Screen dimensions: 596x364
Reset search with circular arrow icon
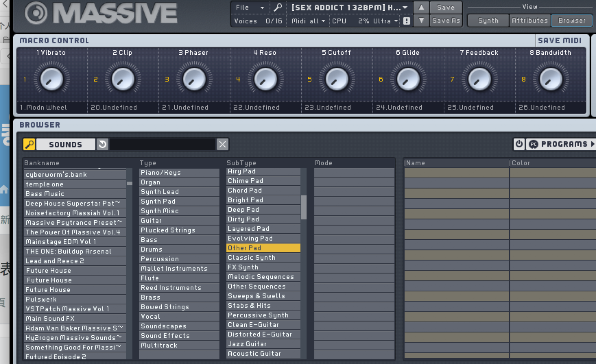[102, 144]
